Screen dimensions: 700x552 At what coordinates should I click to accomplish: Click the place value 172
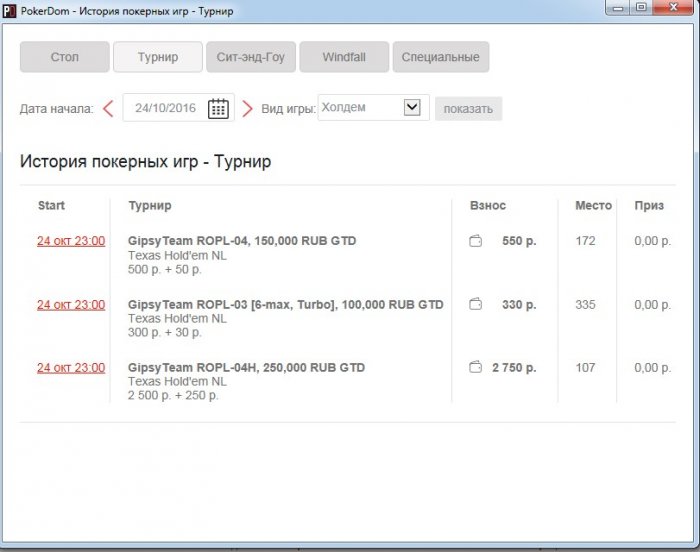click(585, 241)
